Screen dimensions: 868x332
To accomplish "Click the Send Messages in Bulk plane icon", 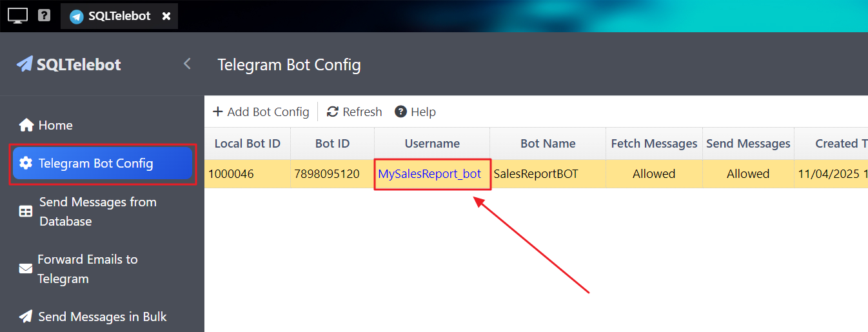I will (26, 317).
